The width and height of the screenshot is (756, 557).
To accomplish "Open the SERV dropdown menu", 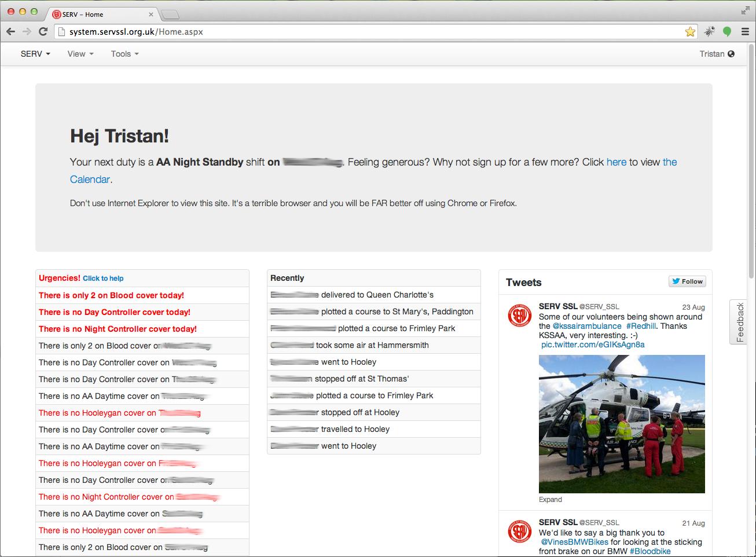I will coord(35,54).
